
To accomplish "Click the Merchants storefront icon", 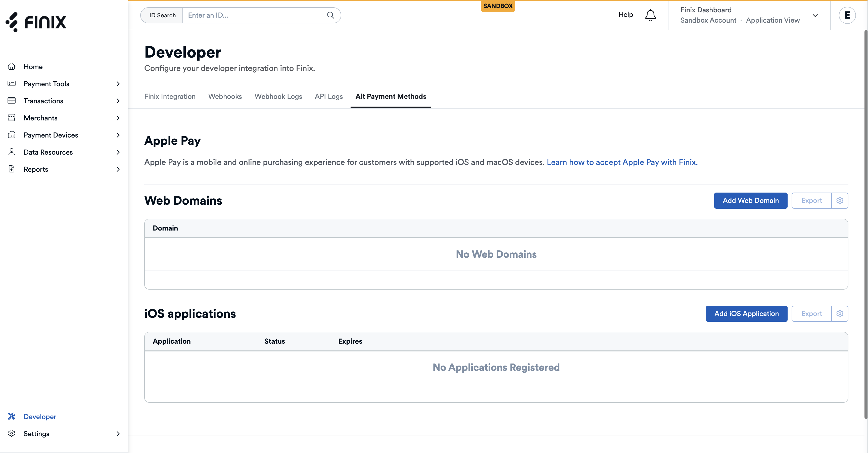I will tap(12, 118).
